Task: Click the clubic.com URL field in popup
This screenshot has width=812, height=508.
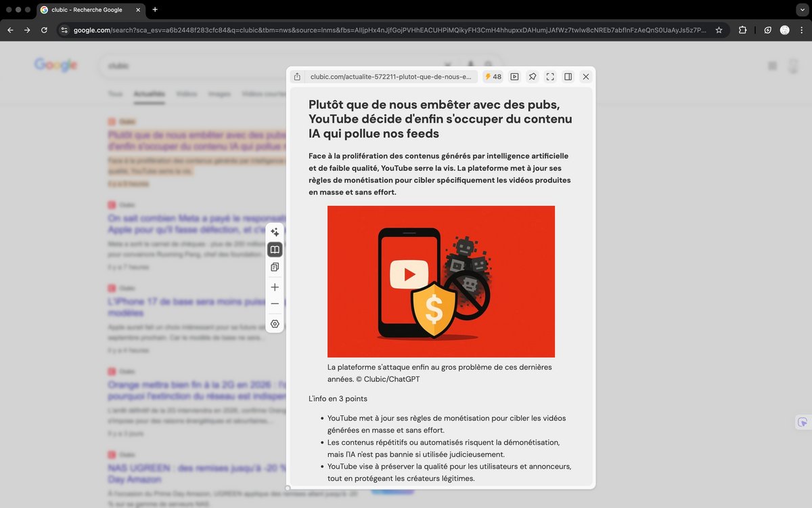Action: click(x=391, y=77)
